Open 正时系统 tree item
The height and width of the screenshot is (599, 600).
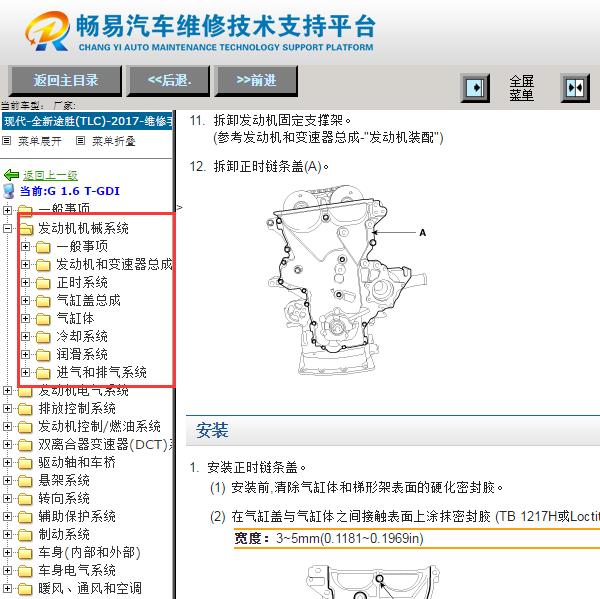(x=82, y=282)
